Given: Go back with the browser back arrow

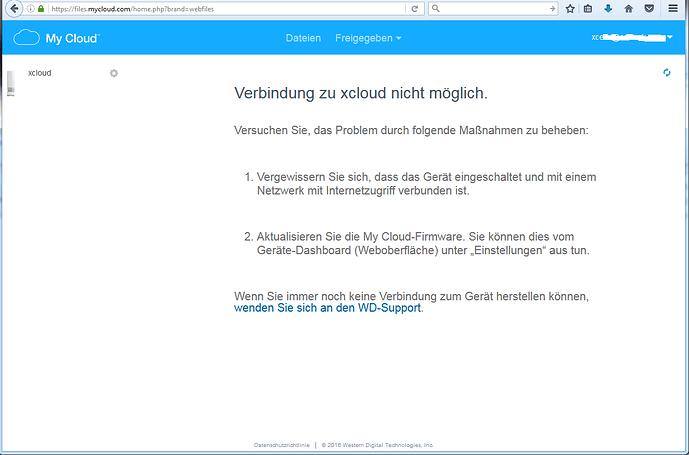Looking at the screenshot, I should pos(14,8).
